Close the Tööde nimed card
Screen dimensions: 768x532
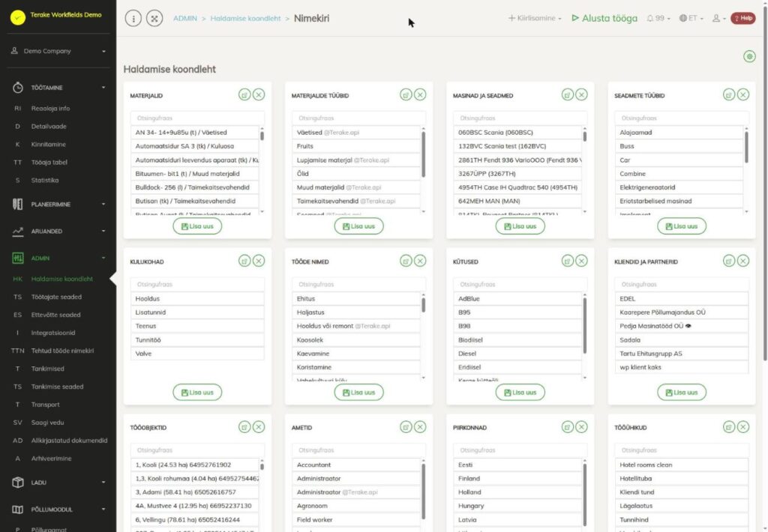pyautogui.click(x=420, y=261)
